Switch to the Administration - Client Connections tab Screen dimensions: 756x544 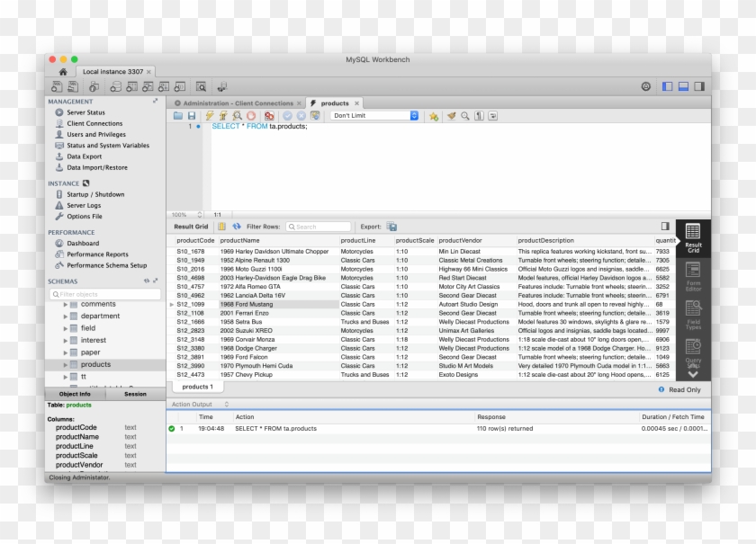[238, 103]
